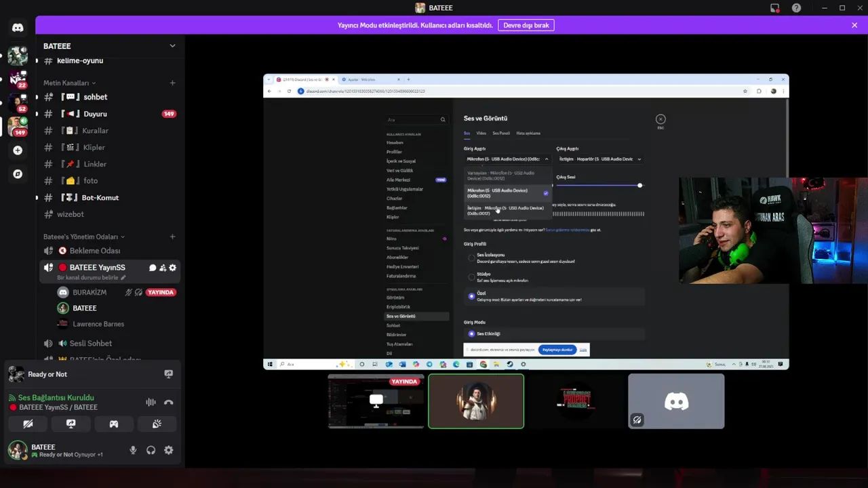The height and width of the screenshot is (488, 868).
Task: Select BATEEE participant tile with green border
Action: click(476, 401)
